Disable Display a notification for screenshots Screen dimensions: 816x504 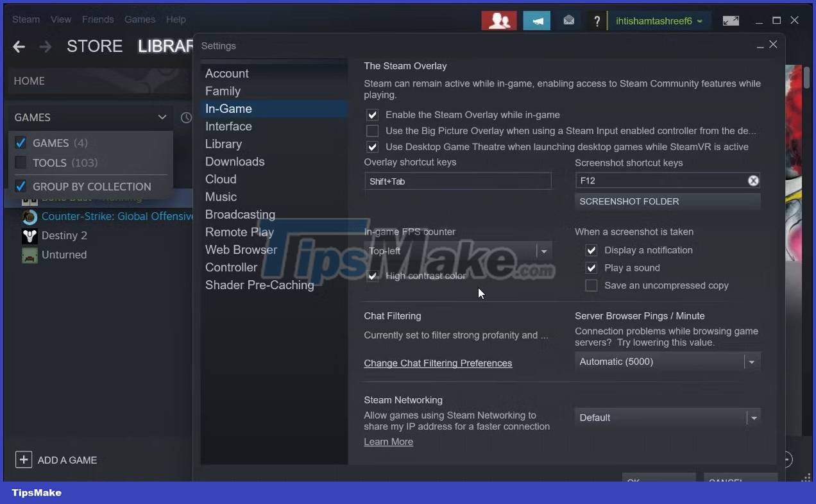point(591,250)
